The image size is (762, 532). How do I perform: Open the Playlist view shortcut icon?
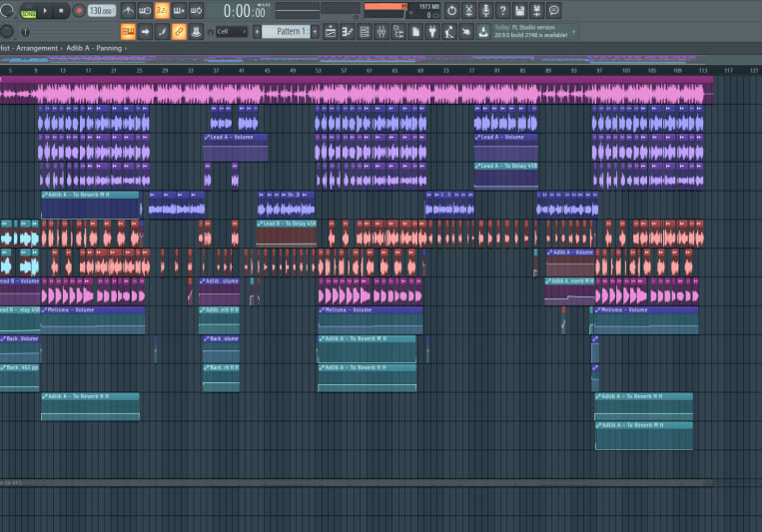330,32
